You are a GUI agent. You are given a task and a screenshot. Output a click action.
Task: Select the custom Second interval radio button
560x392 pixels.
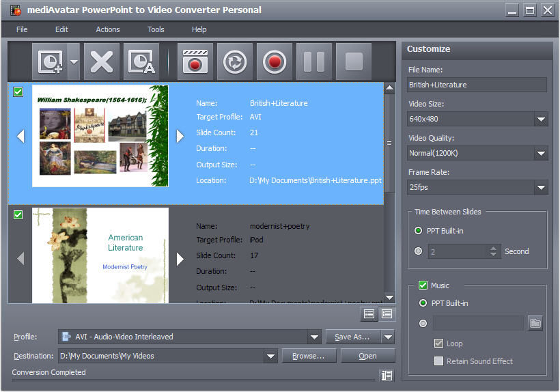coord(418,251)
